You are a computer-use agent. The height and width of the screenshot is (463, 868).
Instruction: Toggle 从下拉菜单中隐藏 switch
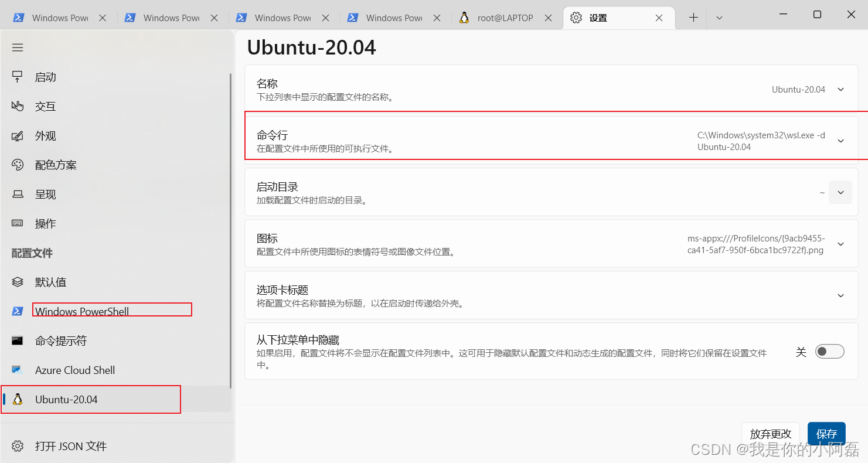829,352
